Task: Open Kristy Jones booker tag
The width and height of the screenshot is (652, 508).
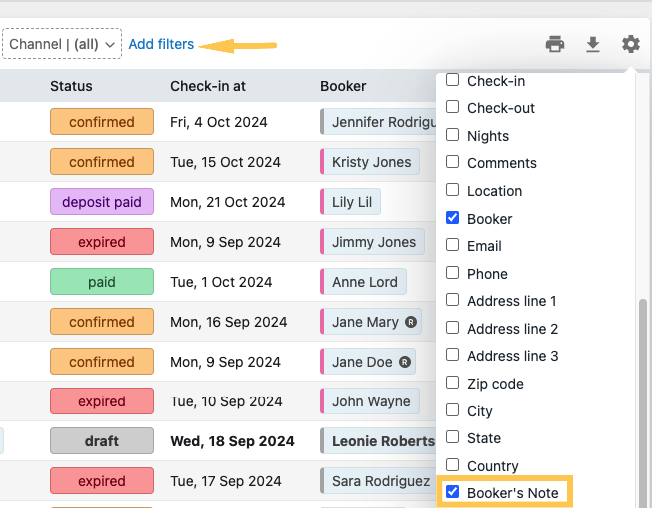Action: pos(370,162)
